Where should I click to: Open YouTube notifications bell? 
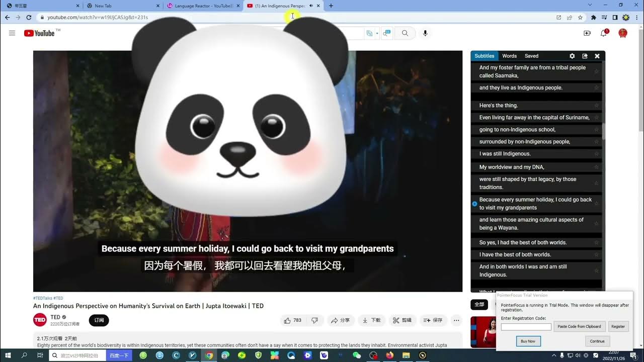click(x=604, y=33)
